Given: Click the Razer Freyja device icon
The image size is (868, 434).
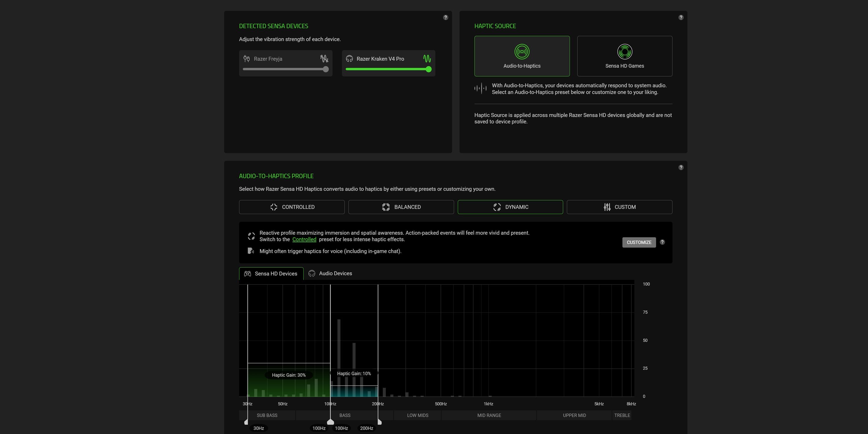Looking at the screenshot, I should click(x=247, y=59).
